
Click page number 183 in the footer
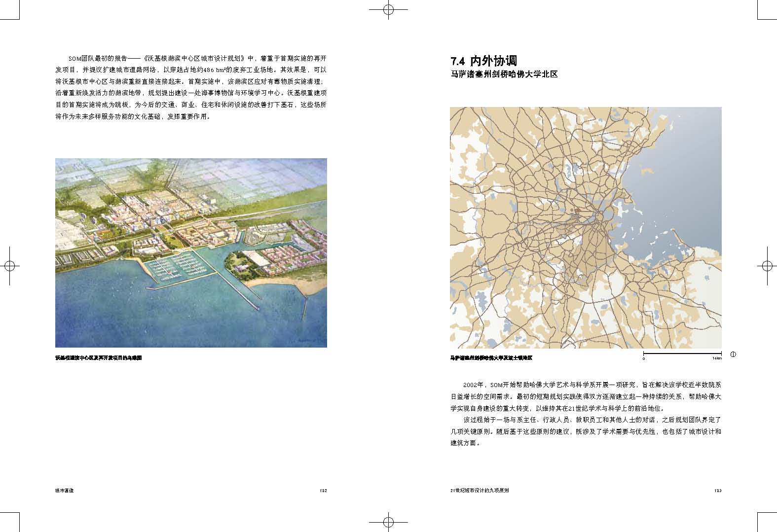717,491
